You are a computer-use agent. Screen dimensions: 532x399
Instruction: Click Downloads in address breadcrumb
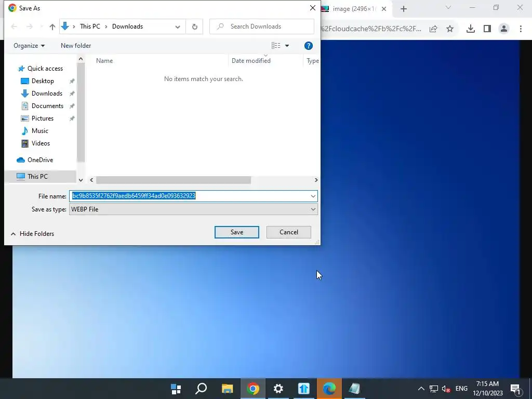[x=127, y=26]
